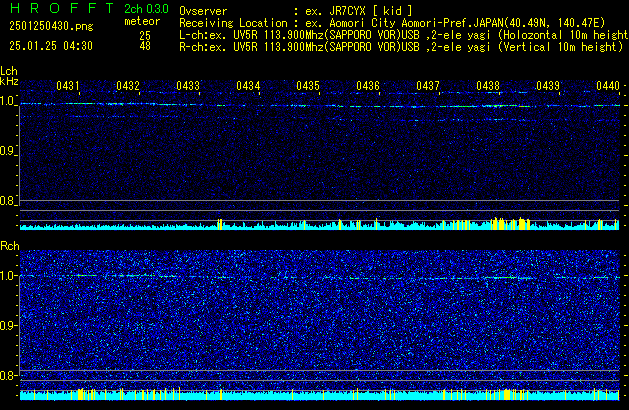Click the Rch cyan signal level graph
The height and width of the screenshot is (410, 629).
coord(319,394)
